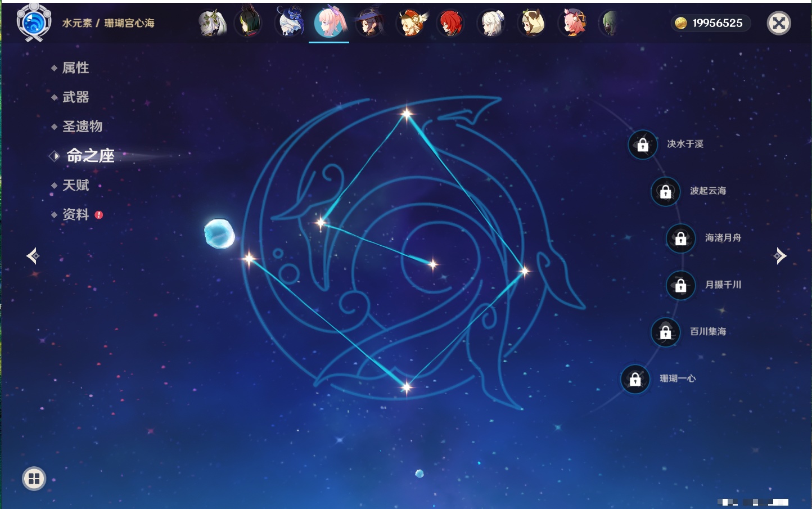Open locked constellation 决水于溪
This screenshot has height=509, width=812.
(x=643, y=145)
